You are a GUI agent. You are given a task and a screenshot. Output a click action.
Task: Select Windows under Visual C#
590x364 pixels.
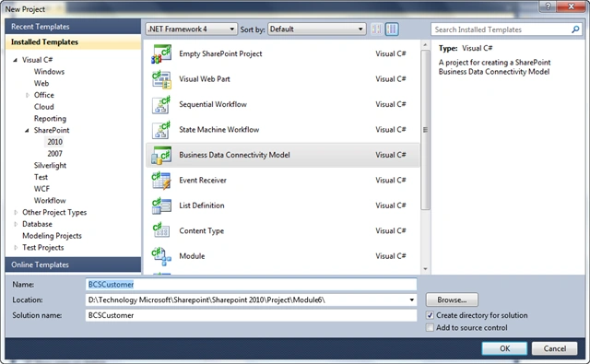[x=49, y=72]
